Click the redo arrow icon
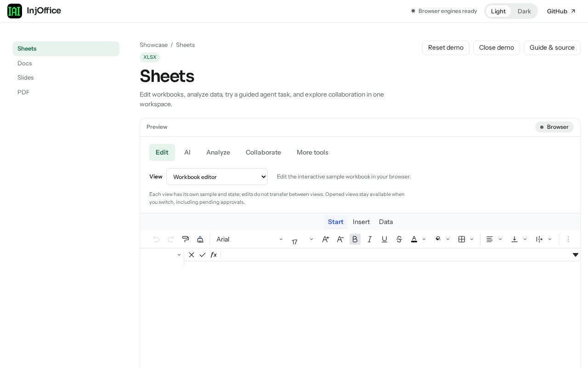Screen dimensions: 588x368 tap(171, 239)
